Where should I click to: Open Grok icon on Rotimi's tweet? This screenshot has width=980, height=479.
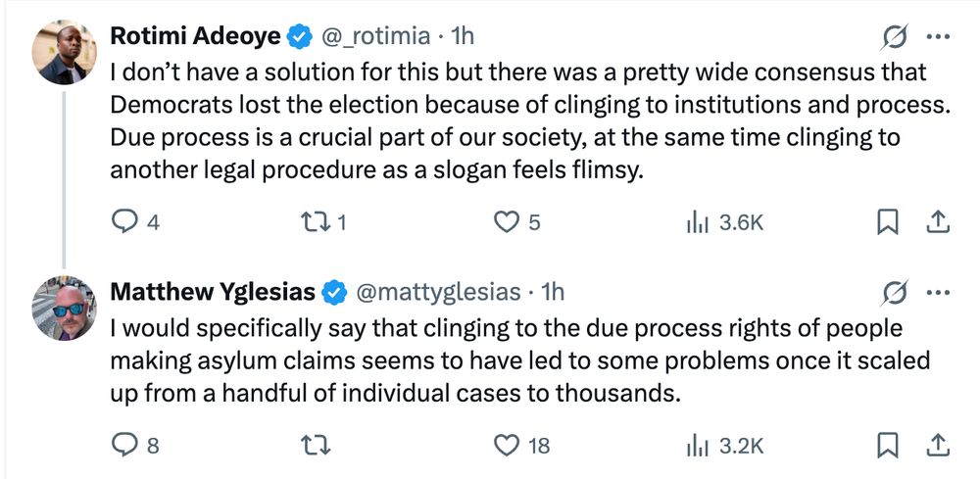coord(895,38)
